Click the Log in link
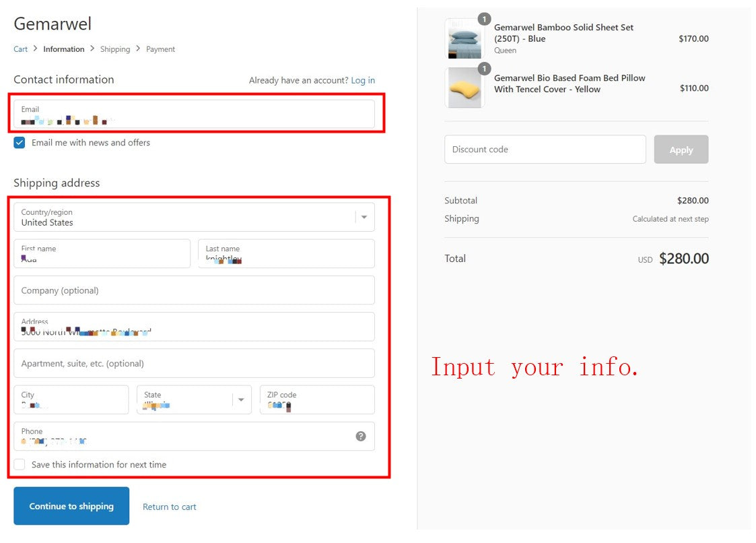 pyautogui.click(x=363, y=80)
